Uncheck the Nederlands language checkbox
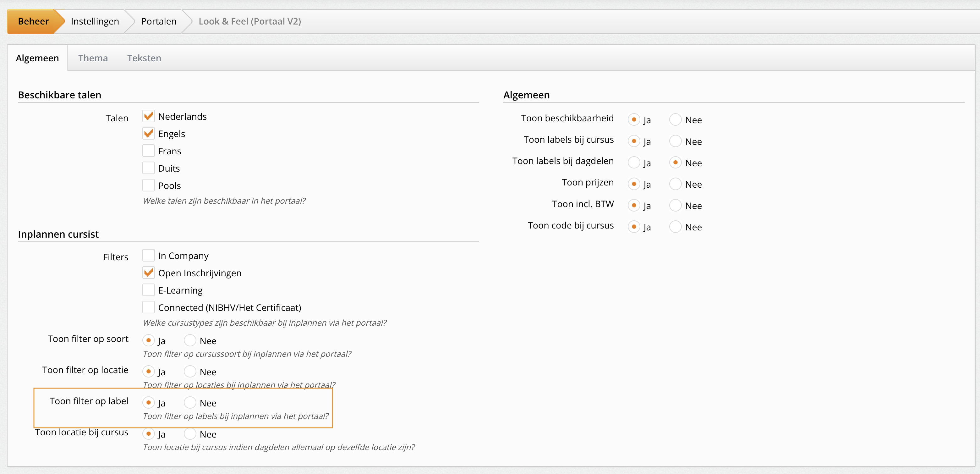Viewport: 980px width, 474px height. click(148, 116)
